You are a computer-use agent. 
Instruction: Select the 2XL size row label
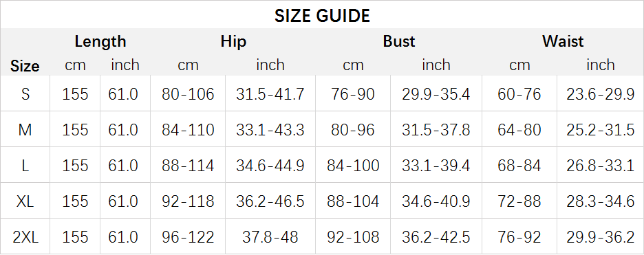click(x=25, y=237)
